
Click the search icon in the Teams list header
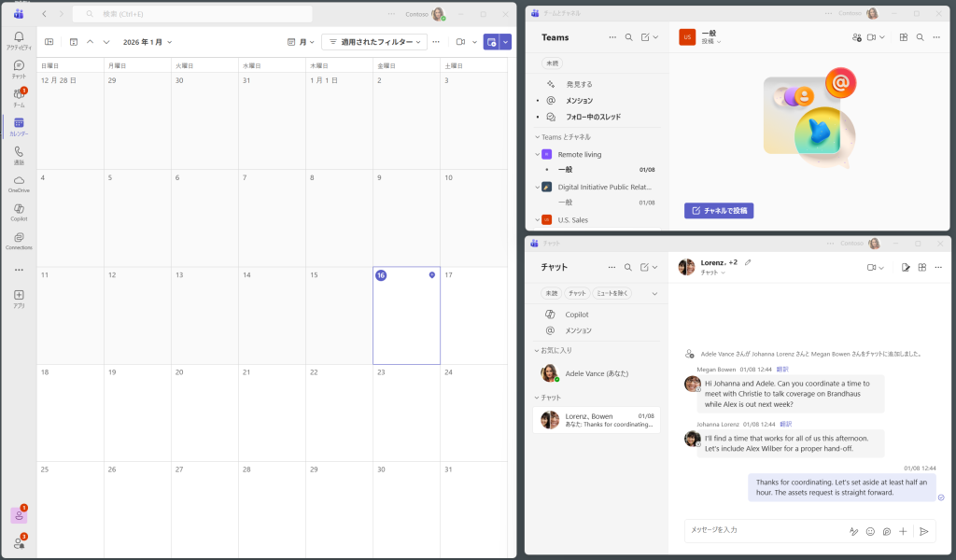tap(628, 37)
